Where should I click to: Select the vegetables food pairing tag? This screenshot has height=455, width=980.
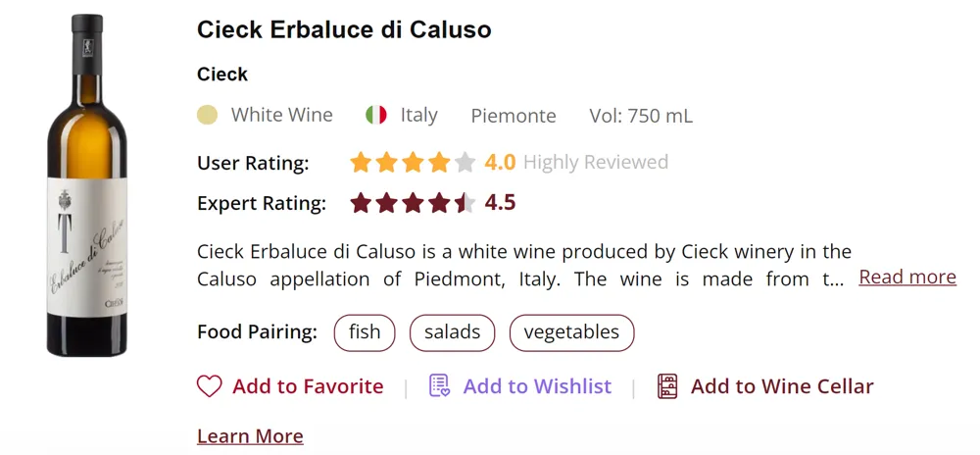(571, 332)
